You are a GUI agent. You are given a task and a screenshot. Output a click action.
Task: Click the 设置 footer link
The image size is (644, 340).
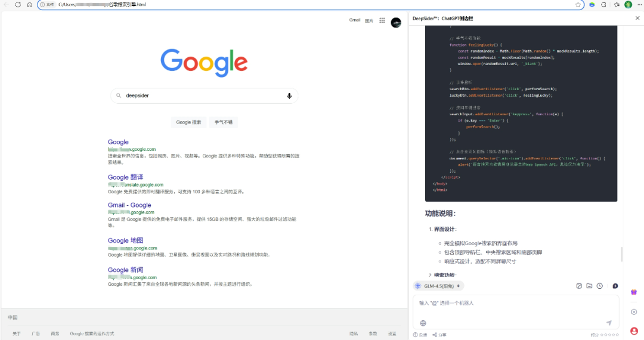pos(392,334)
